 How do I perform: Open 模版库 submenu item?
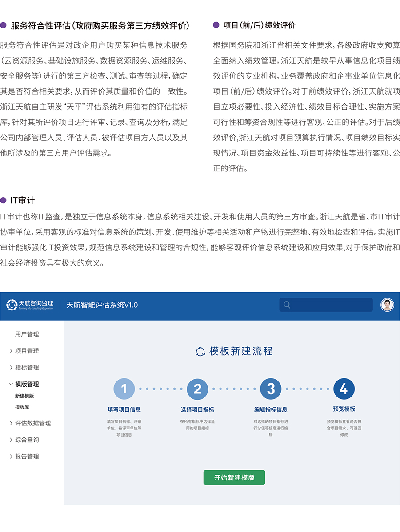pyautogui.click(x=22, y=407)
